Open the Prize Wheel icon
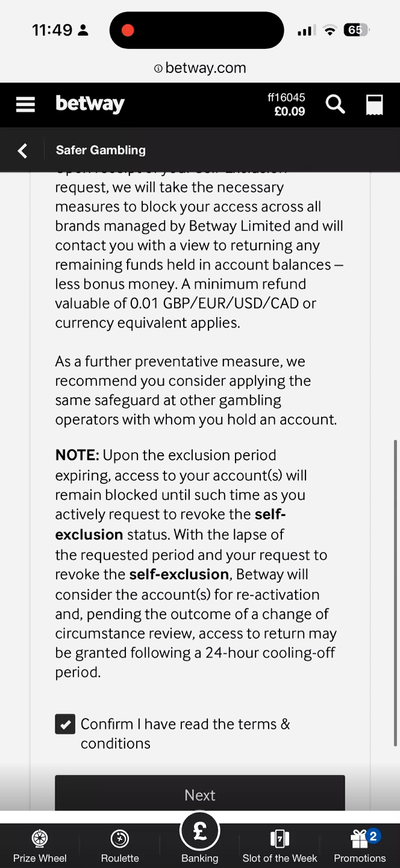This screenshot has height=868, width=400. point(40,838)
